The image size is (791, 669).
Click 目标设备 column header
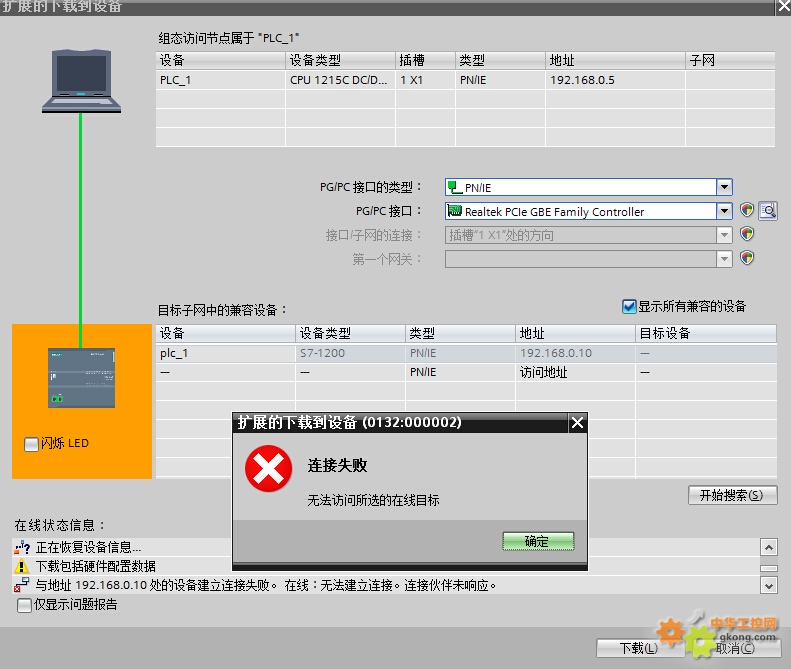click(706, 333)
